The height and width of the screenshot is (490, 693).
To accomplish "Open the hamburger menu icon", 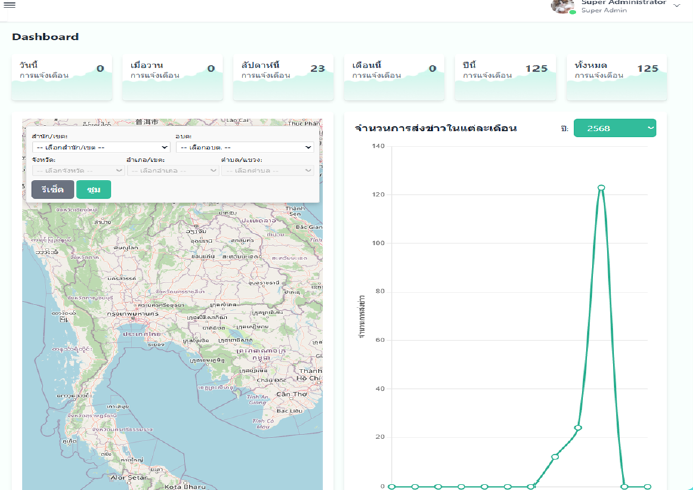I will [10, 5].
